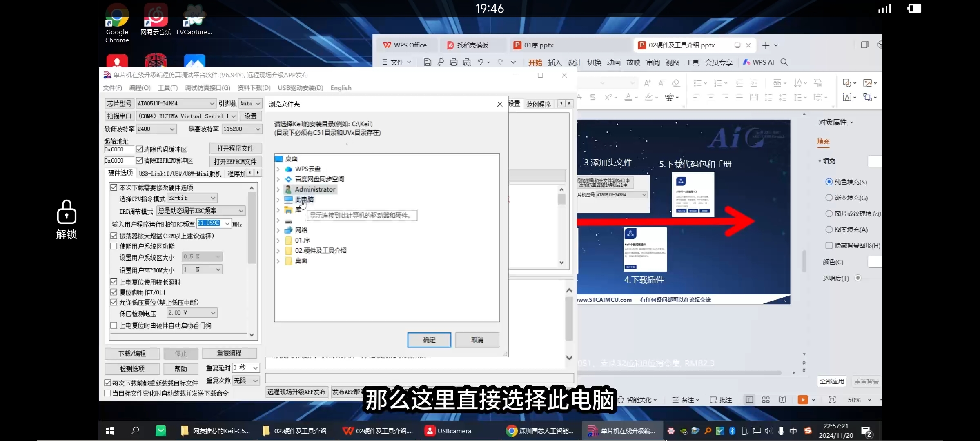The height and width of the screenshot is (441, 980).
Task: Select 渐变填充(G) radio button
Action: (x=829, y=198)
